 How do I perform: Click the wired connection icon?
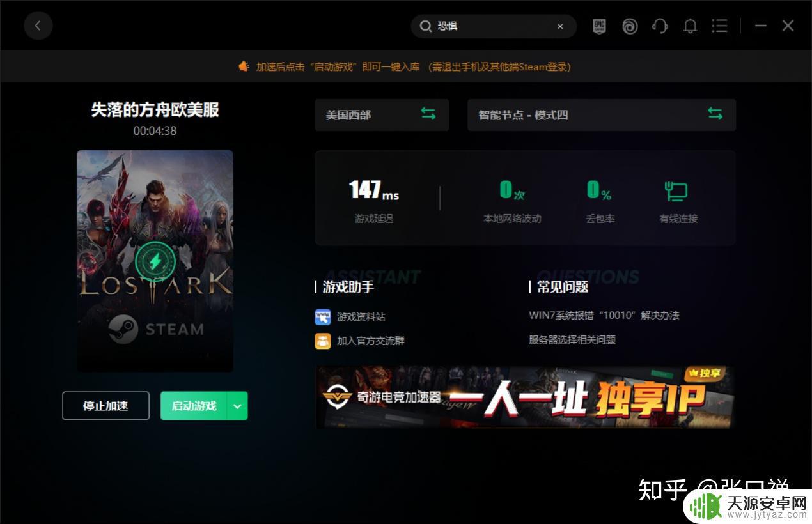tap(676, 191)
